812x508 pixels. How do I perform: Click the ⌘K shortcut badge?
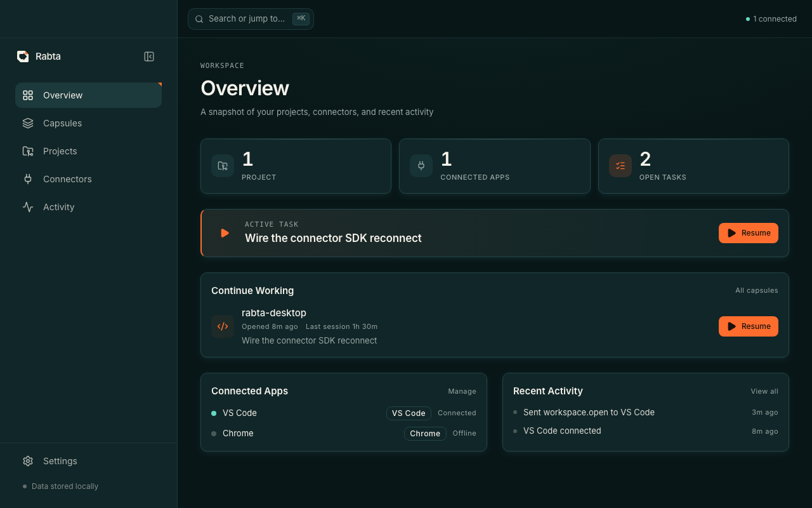[301, 18]
